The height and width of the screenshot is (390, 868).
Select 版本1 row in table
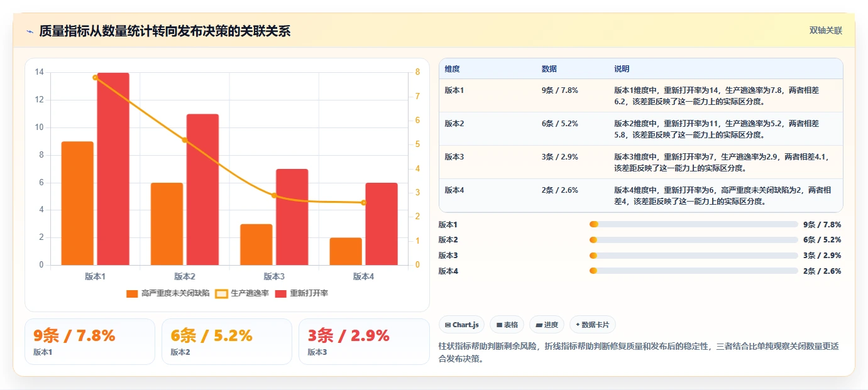click(x=640, y=95)
